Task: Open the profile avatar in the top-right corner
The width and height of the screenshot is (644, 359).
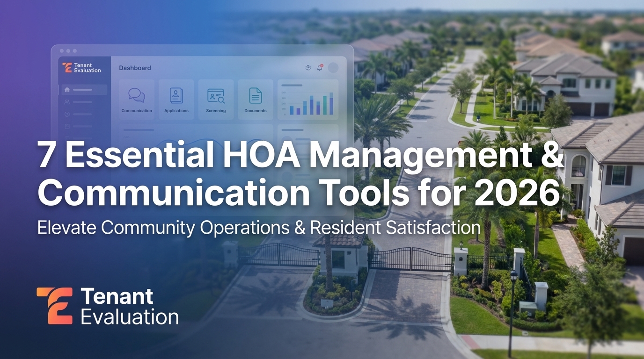Action: tap(333, 67)
